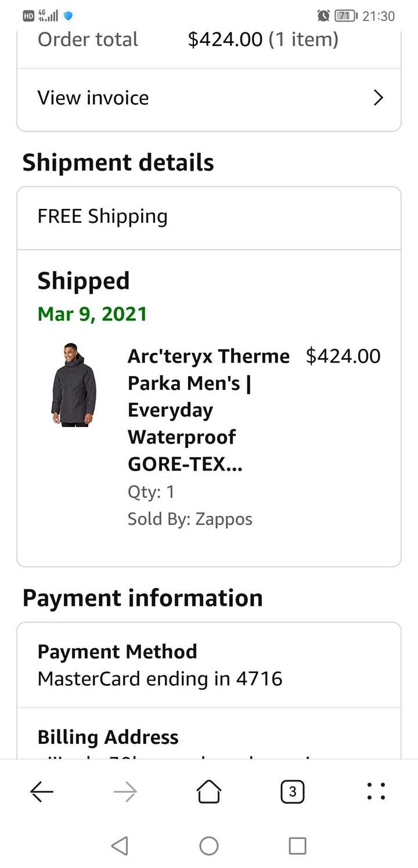Tap the FREE Shipping row

pyautogui.click(x=209, y=218)
